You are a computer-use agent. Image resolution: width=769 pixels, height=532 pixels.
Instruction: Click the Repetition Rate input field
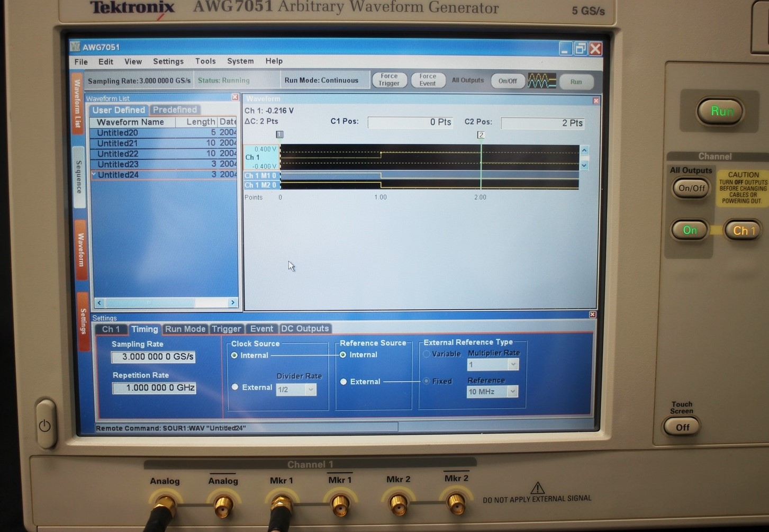[x=154, y=388]
